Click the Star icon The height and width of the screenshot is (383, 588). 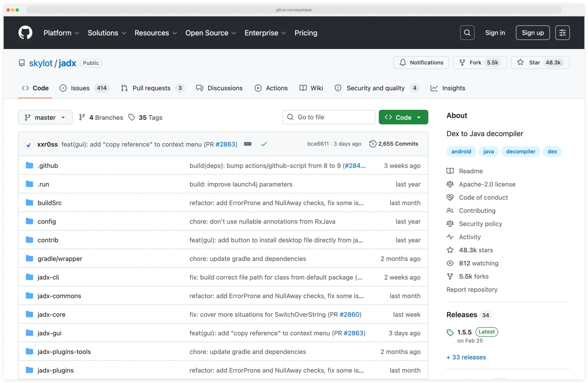[x=520, y=62]
